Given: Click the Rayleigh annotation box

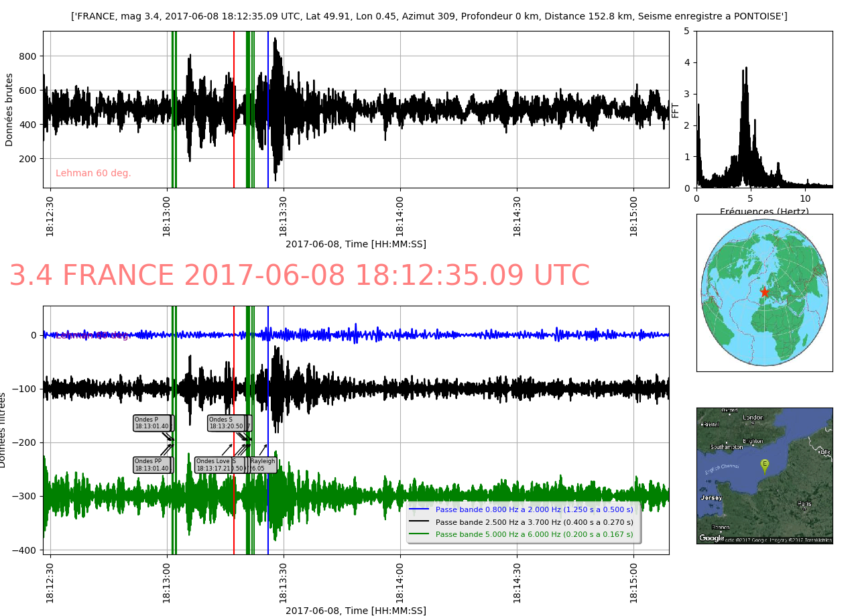Looking at the screenshot, I should pyautogui.click(x=263, y=465).
